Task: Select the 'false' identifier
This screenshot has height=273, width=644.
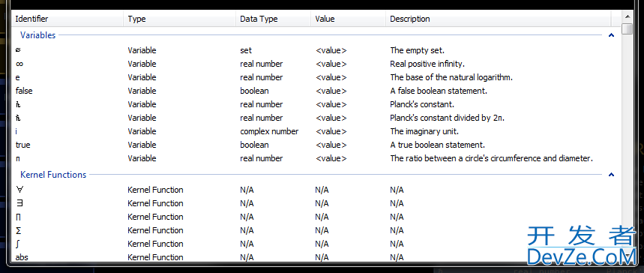Action: click(x=24, y=91)
